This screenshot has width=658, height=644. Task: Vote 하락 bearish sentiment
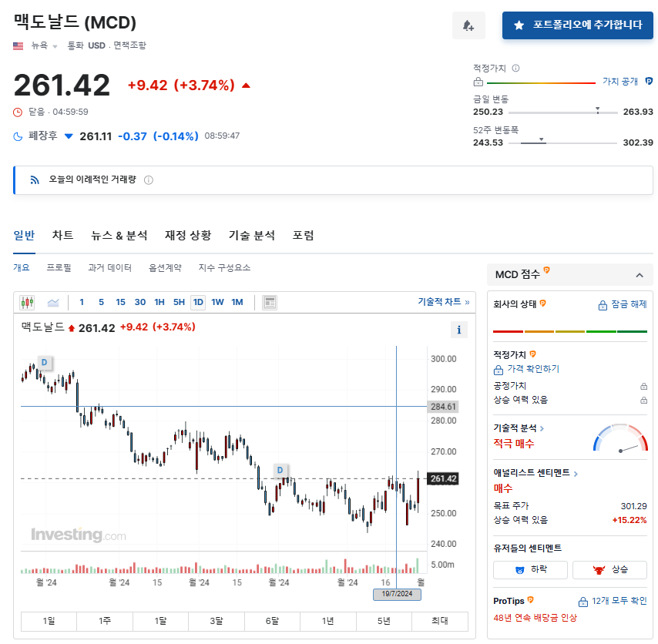(x=530, y=570)
